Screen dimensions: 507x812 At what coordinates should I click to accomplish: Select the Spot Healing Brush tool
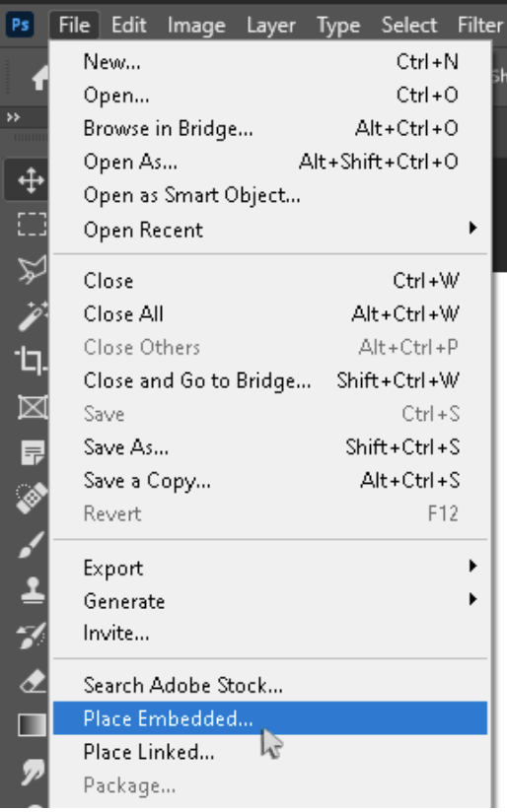[33, 497]
